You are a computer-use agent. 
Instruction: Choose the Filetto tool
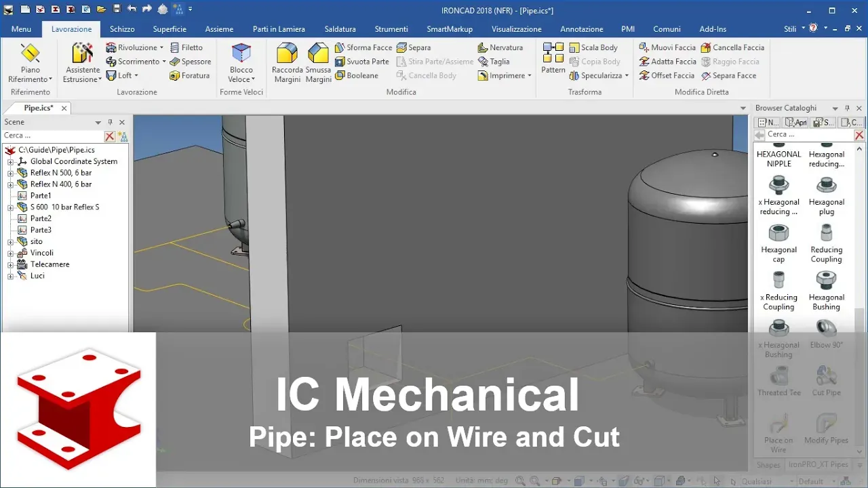point(186,47)
